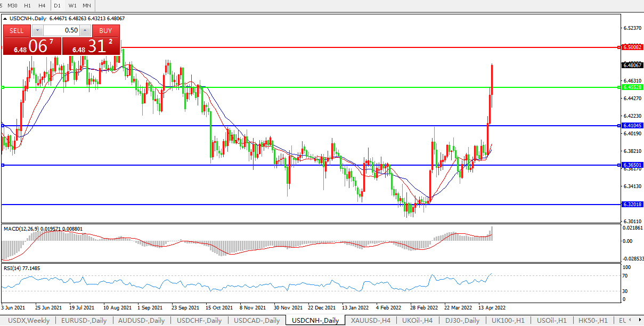Increase trade volume with the up arrow
Screen dimensions: 644x326
click(85, 30)
